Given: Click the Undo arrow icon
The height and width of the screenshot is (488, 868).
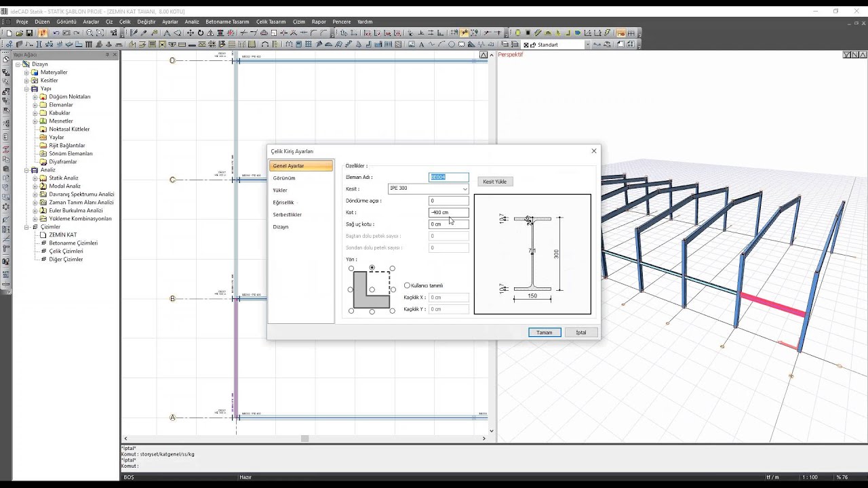Looking at the screenshot, I should 56,33.
